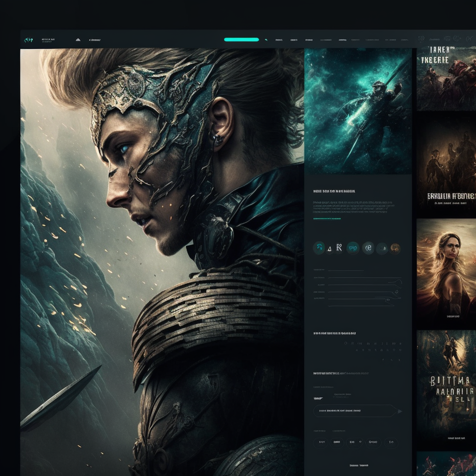
Task: Toggle the rightmost circular icon in the icon row
Action: (x=395, y=248)
